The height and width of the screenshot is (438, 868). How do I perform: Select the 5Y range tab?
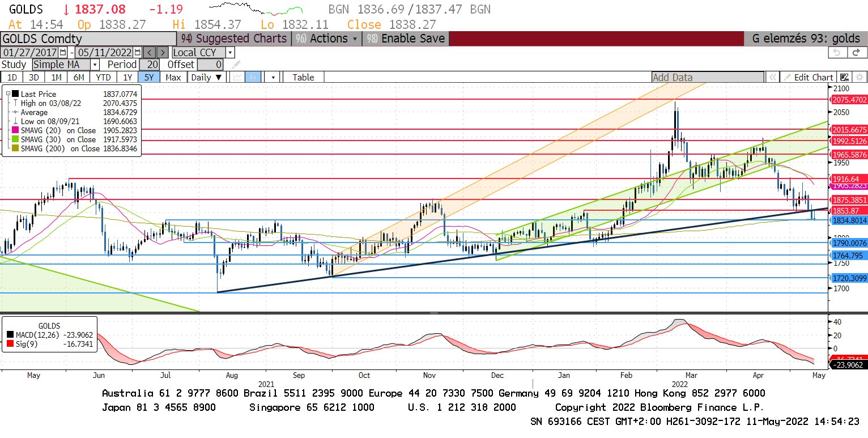point(149,77)
